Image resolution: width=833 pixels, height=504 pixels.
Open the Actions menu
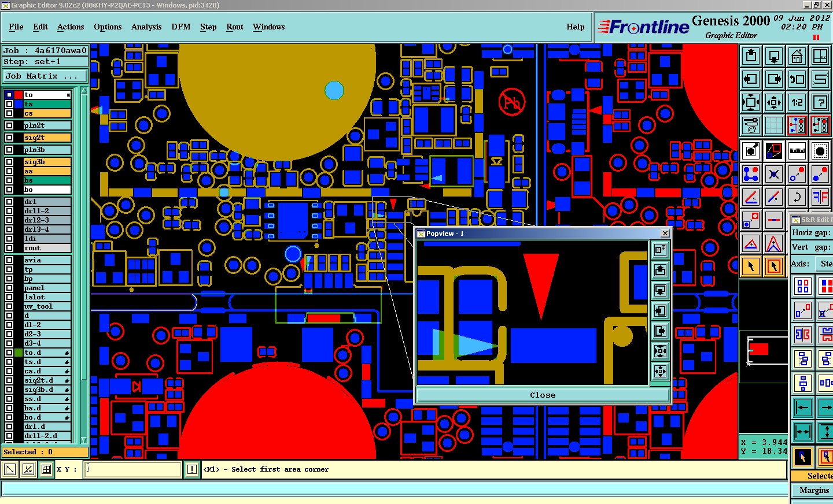coord(71,27)
